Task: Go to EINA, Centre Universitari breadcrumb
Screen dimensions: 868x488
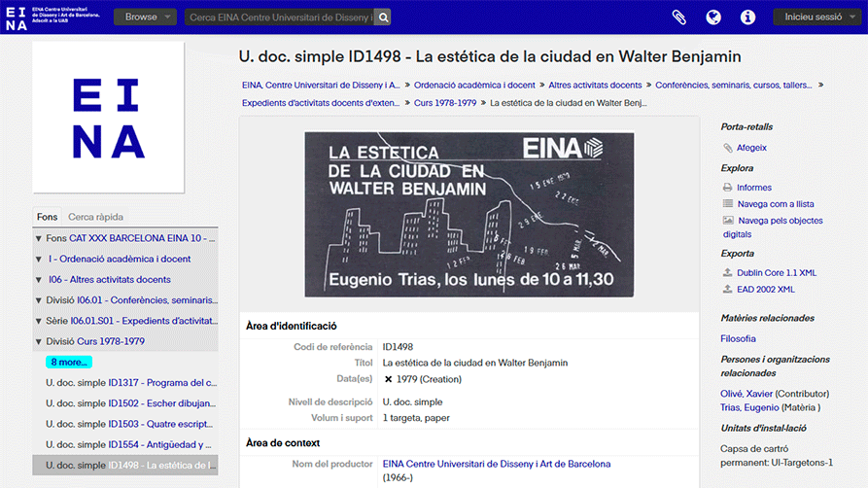Action: click(x=321, y=86)
